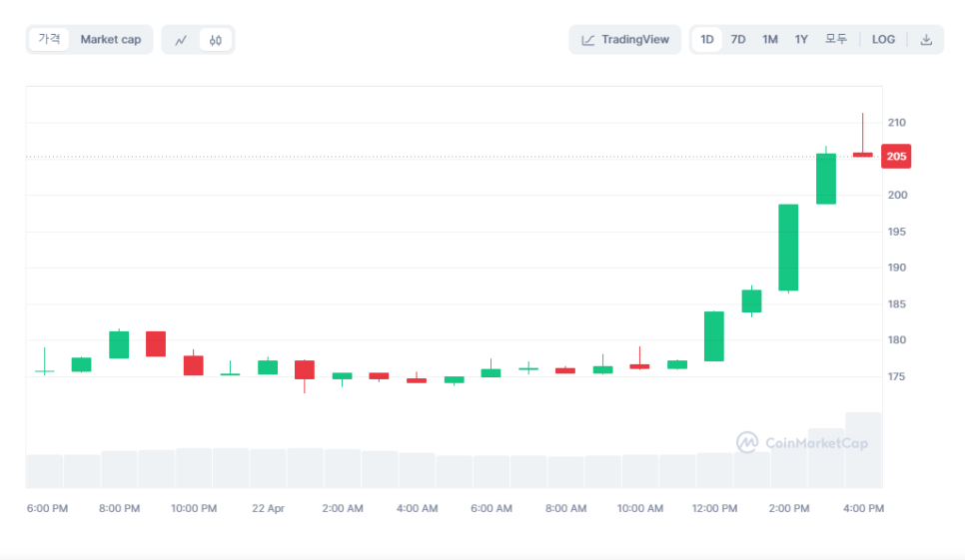Select the 가격 (price) tab
This screenshot has width=965, height=560.
(49, 40)
